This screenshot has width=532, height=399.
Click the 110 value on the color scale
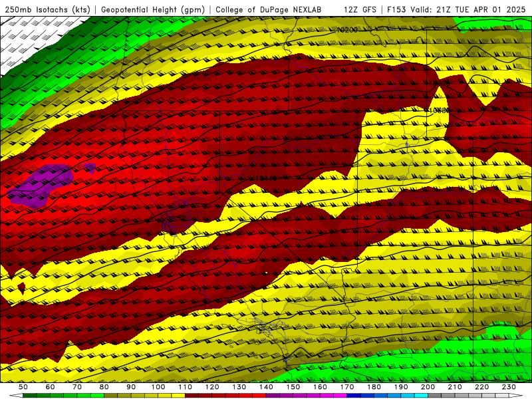tap(186, 387)
